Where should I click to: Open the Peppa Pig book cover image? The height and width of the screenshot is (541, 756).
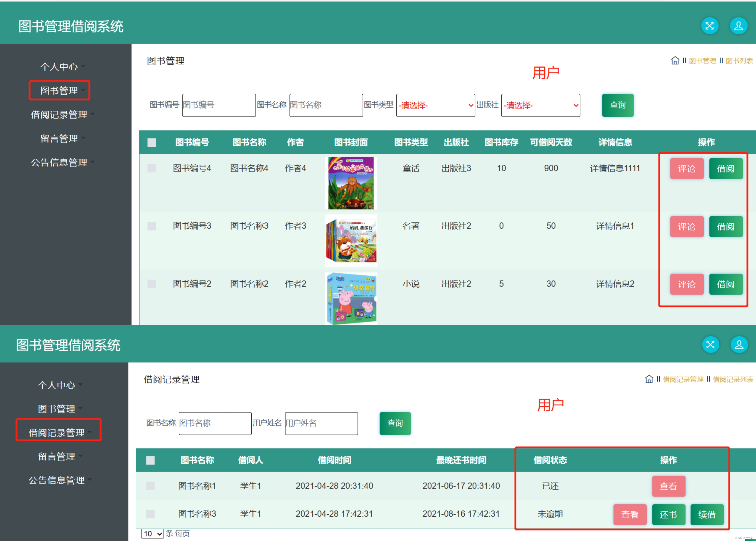351,298
